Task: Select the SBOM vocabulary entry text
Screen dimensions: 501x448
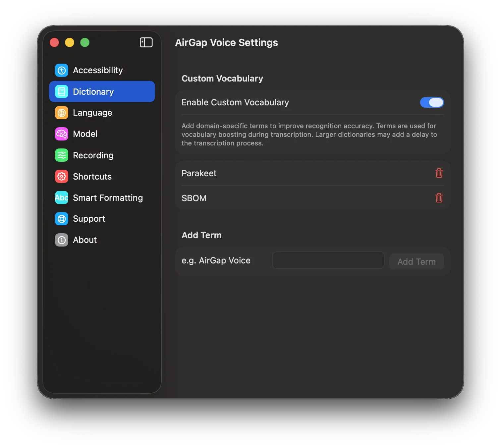Action: point(194,198)
